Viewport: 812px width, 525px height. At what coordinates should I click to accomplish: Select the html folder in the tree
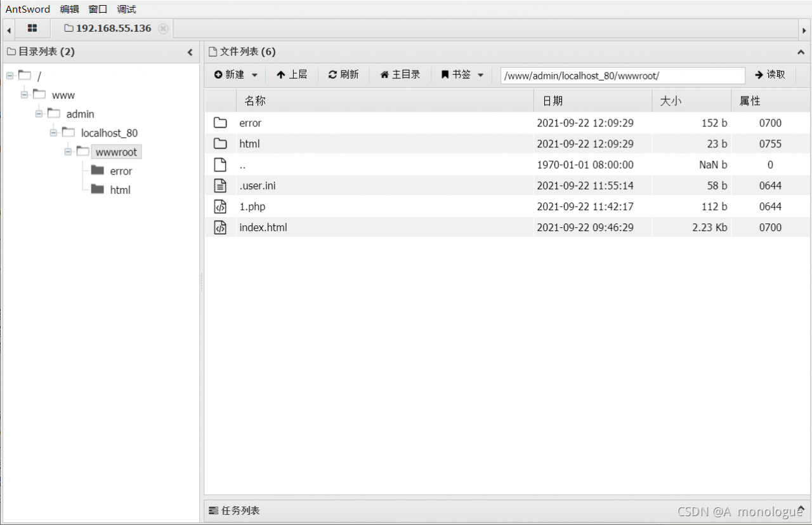(x=121, y=190)
